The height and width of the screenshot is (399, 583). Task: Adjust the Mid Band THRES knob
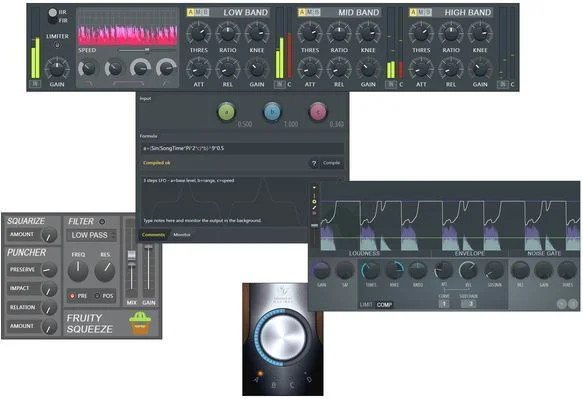(x=310, y=33)
